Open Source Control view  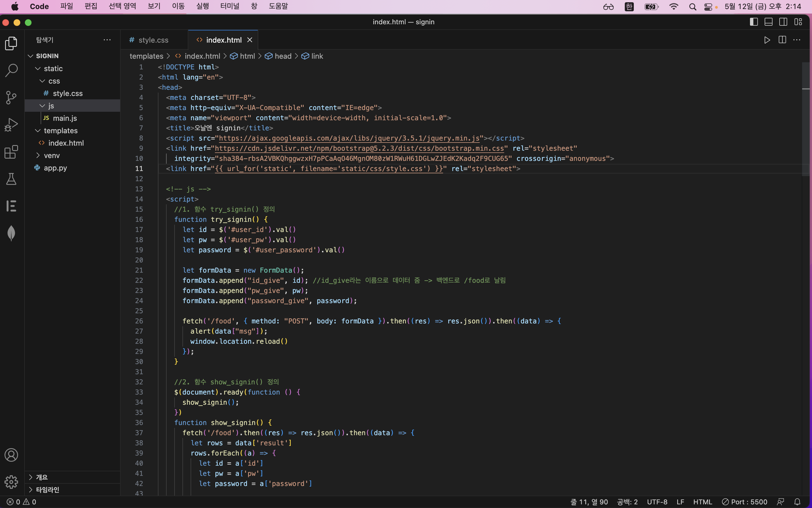[x=11, y=97]
